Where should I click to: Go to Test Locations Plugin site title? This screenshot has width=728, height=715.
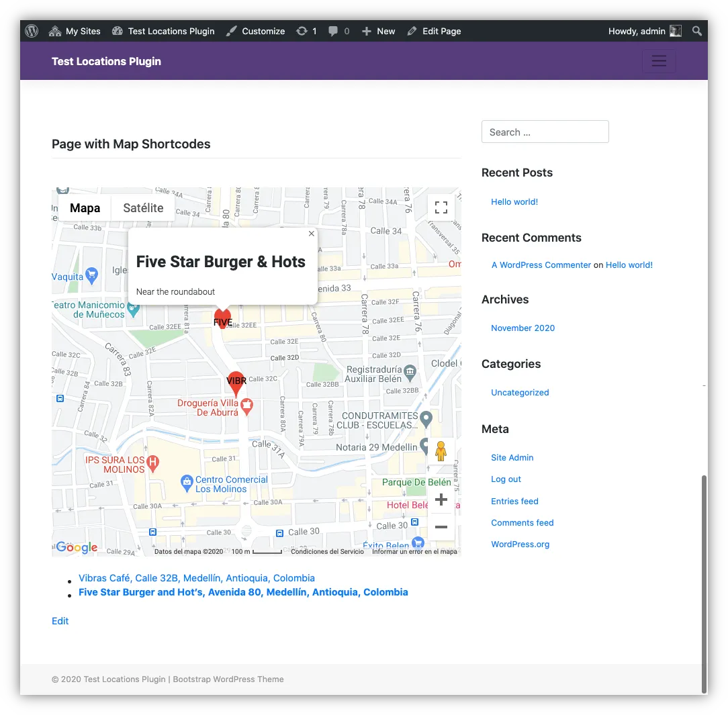106,61
